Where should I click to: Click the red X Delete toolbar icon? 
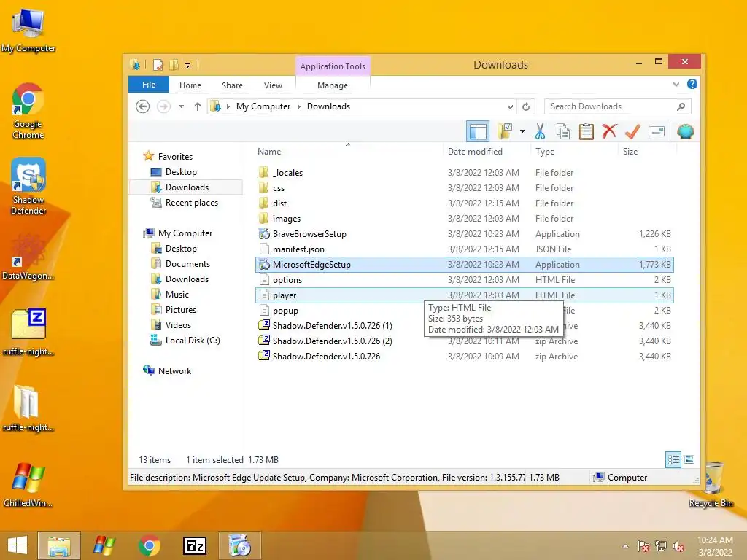pos(609,131)
